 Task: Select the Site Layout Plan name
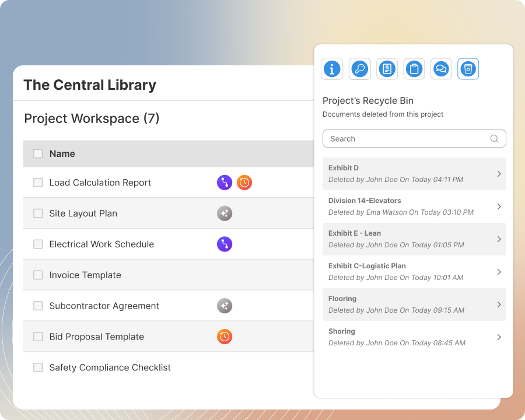(x=83, y=213)
